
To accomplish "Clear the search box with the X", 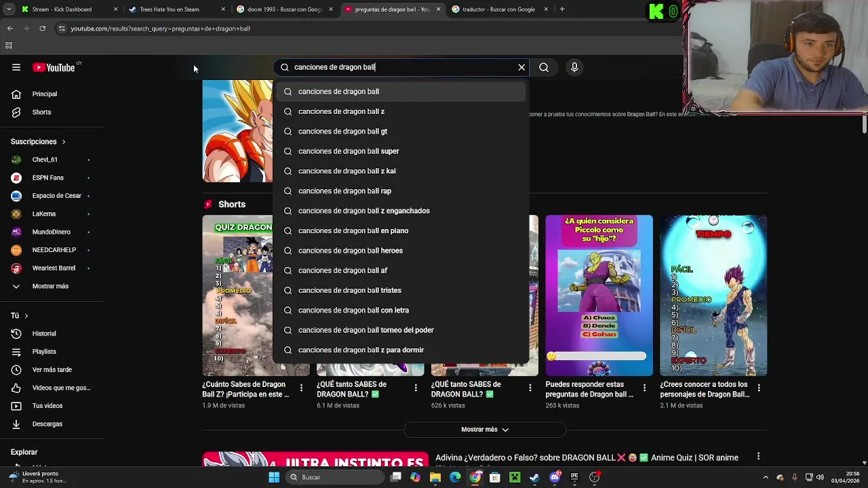I will (x=521, y=67).
